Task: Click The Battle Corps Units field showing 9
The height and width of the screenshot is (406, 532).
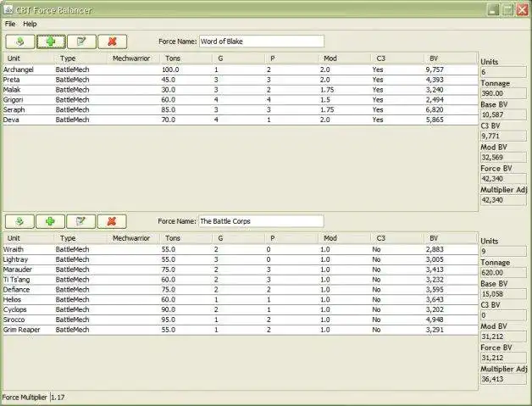Action: [x=503, y=252]
